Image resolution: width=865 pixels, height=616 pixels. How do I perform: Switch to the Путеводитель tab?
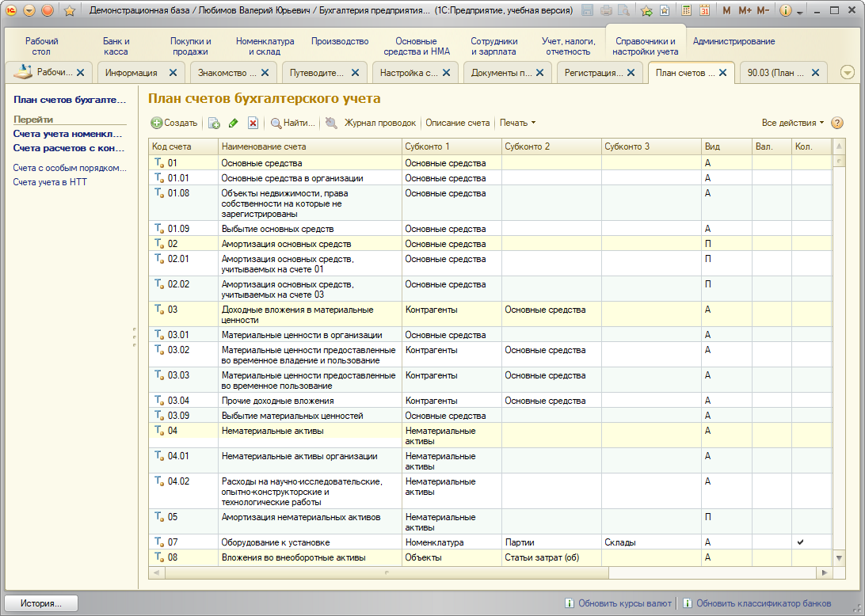[317, 72]
